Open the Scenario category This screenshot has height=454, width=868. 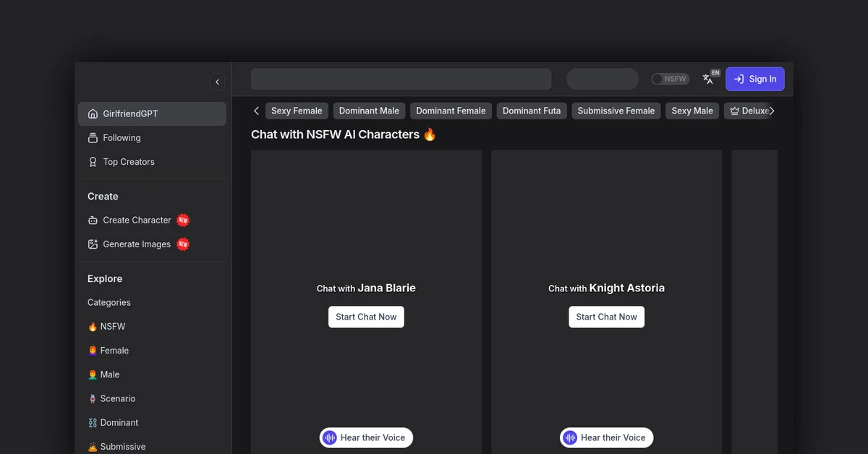[117, 398]
